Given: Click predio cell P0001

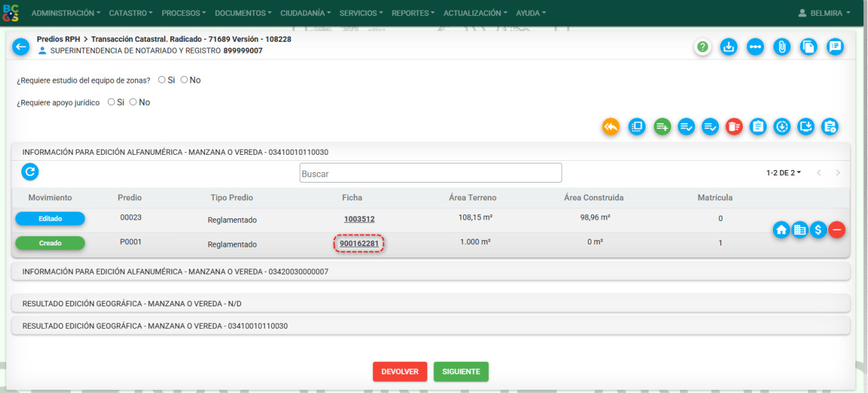Looking at the screenshot, I should point(131,242).
